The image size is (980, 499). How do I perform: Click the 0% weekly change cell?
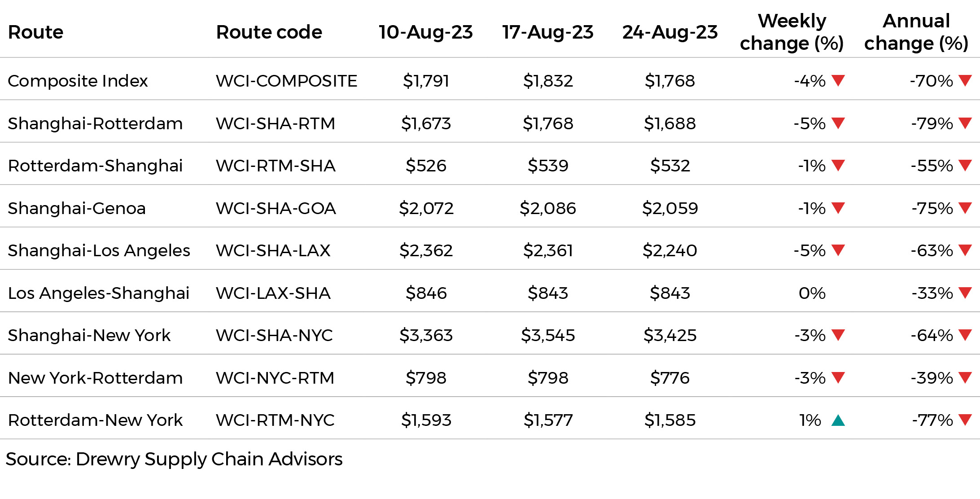click(812, 293)
